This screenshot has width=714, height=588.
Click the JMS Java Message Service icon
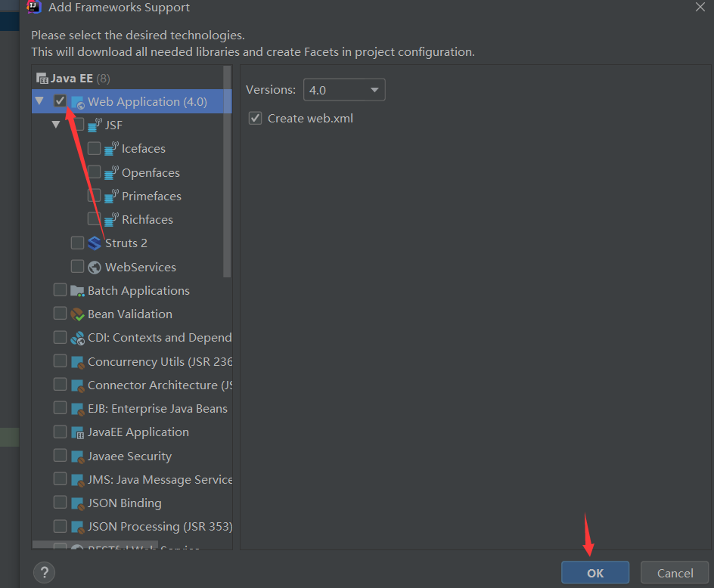coord(78,480)
